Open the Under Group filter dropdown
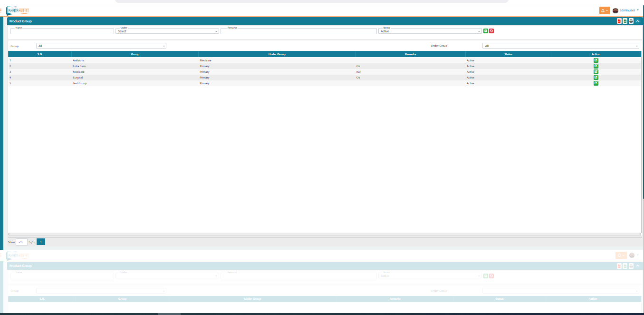This screenshot has height=315, width=644. 561,46
